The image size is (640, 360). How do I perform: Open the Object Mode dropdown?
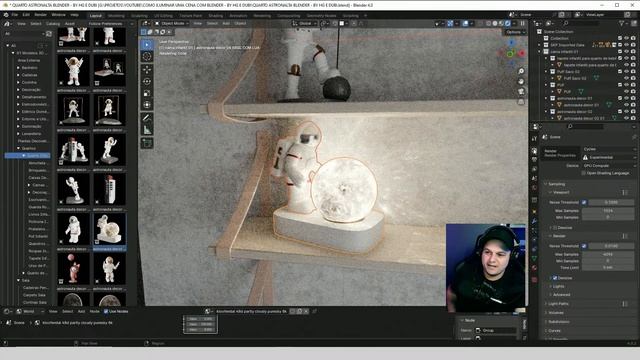point(172,24)
